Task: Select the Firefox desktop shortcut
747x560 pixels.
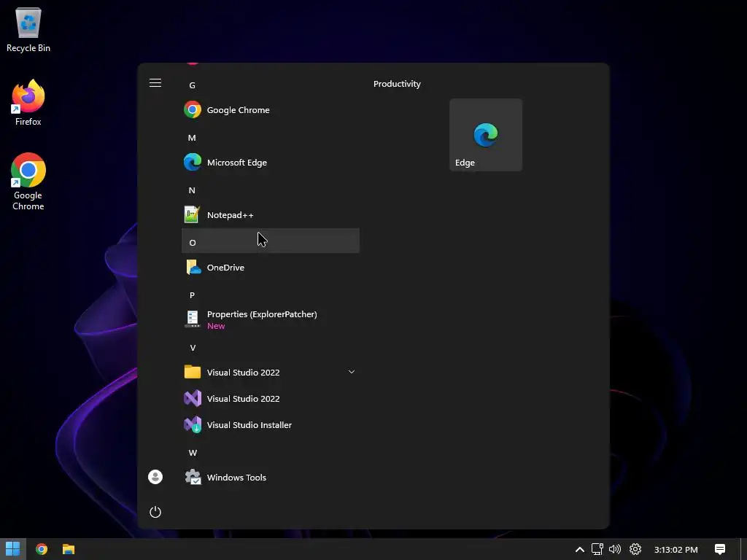Action: coord(28,103)
